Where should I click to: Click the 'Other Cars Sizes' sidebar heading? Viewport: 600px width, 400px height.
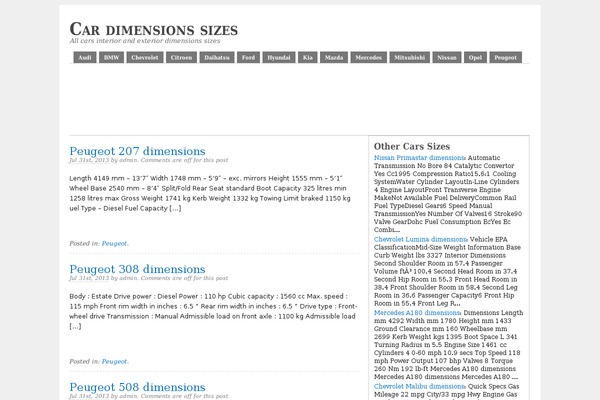412,146
